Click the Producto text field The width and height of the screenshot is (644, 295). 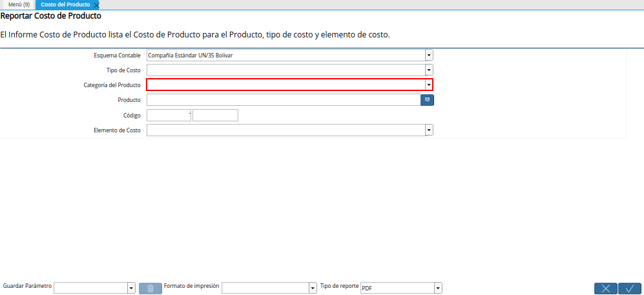point(284,99)
